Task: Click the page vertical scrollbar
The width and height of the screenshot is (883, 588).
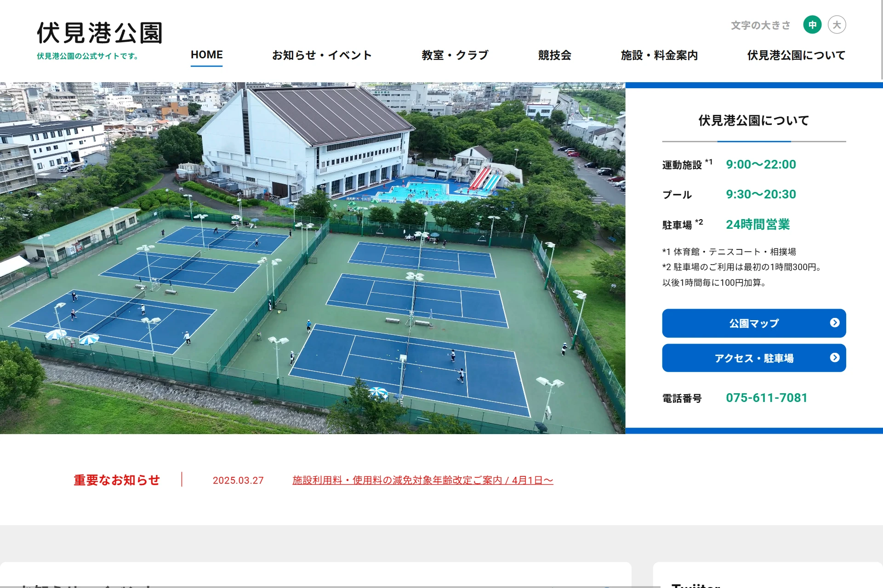Action: coord(881,40)
